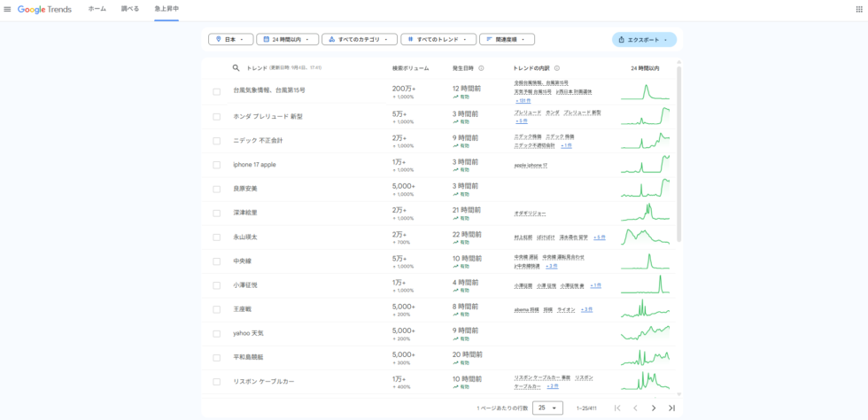Click the 1–25/411 page count text
The image size is (868, 420).
coord(587,408)
